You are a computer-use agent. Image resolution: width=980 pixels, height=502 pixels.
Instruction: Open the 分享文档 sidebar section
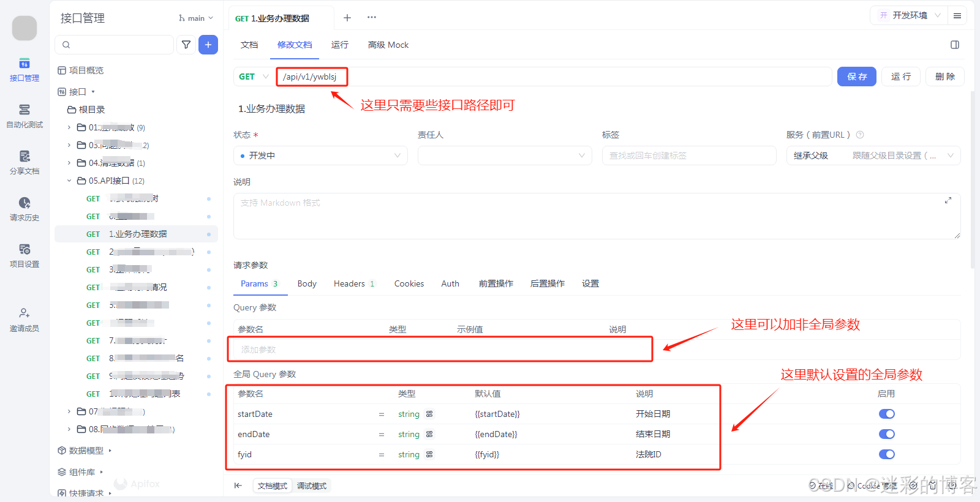point(24,163)
